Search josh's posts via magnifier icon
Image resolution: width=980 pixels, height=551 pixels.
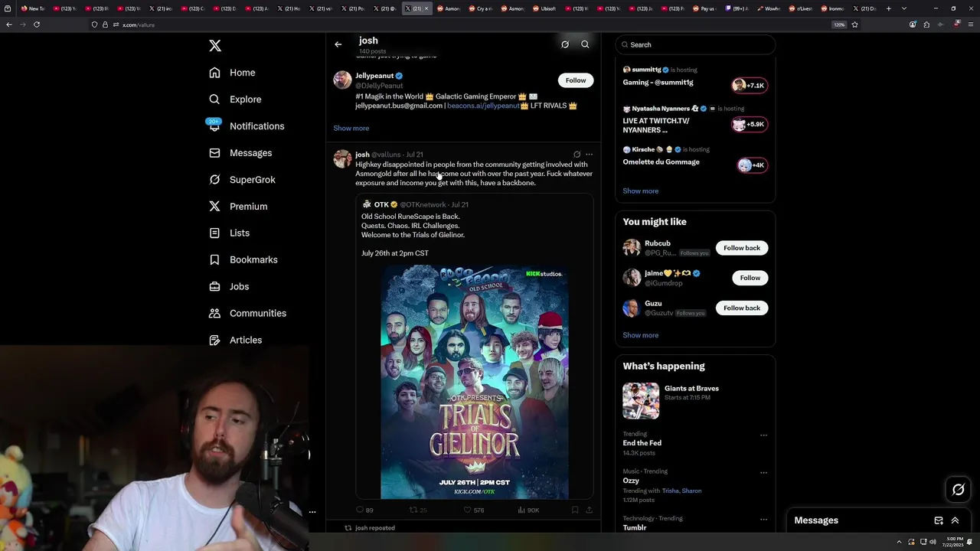pyautogui.click(x=585, y=44)
